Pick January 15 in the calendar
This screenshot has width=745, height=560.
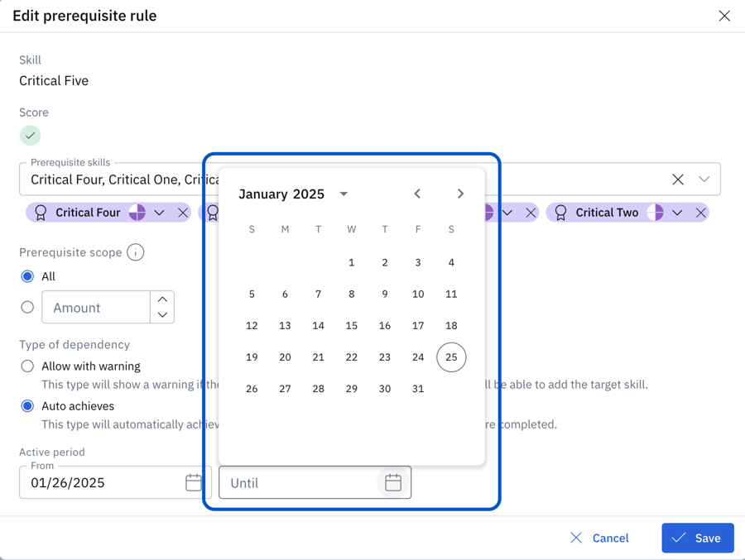coord(352,326)
